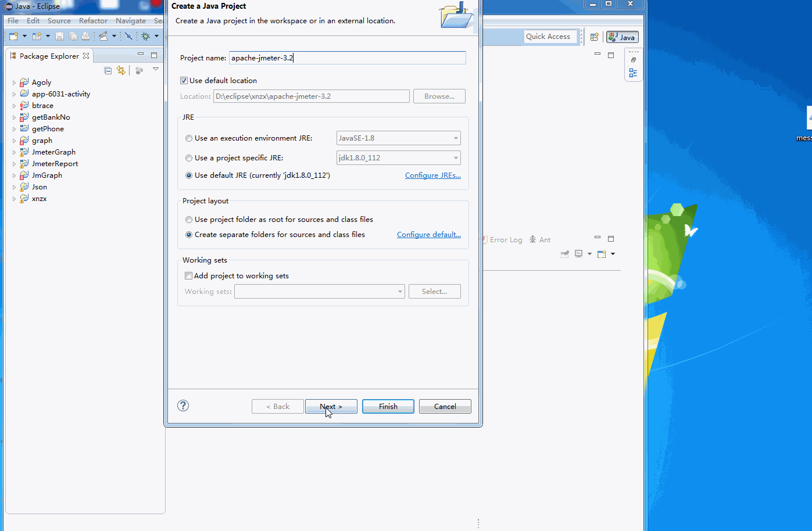
Task: Switch to the Ant tab
Action: click(540, 239)
